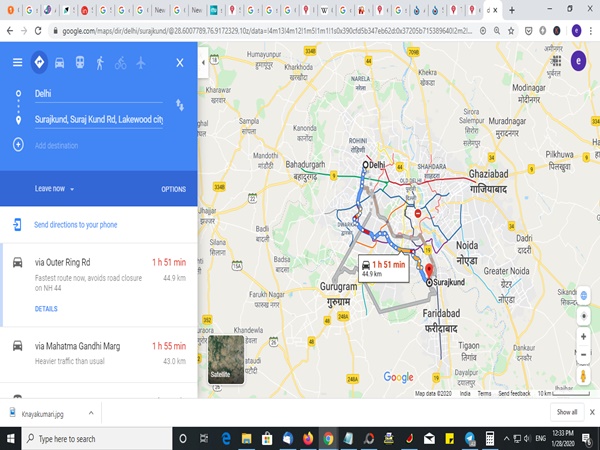The image size is (600, 450).
Task: Switch to Satellite view thumbnail
Action: pyautogui.click(x=226, y=359)
